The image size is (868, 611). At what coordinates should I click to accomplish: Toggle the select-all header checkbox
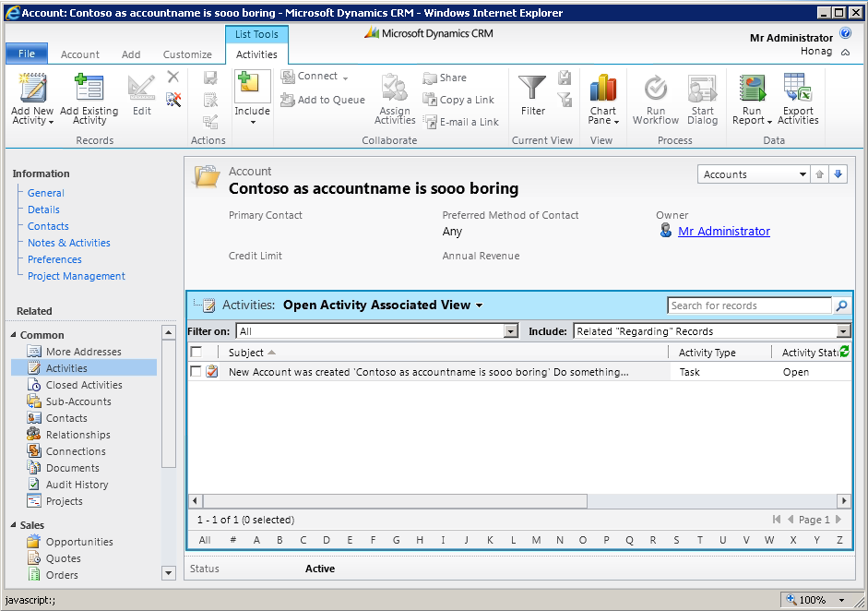[196, 352]
